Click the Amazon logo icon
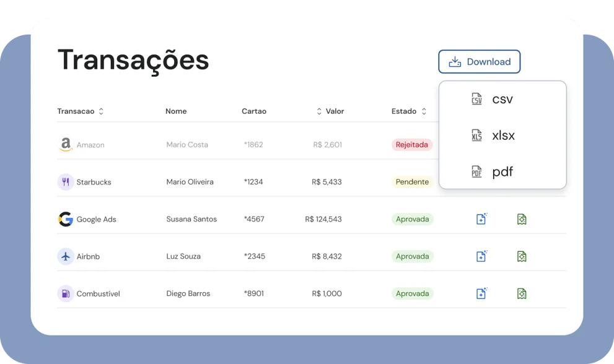This screenshot has height=364, width=614. coord(66,145)
